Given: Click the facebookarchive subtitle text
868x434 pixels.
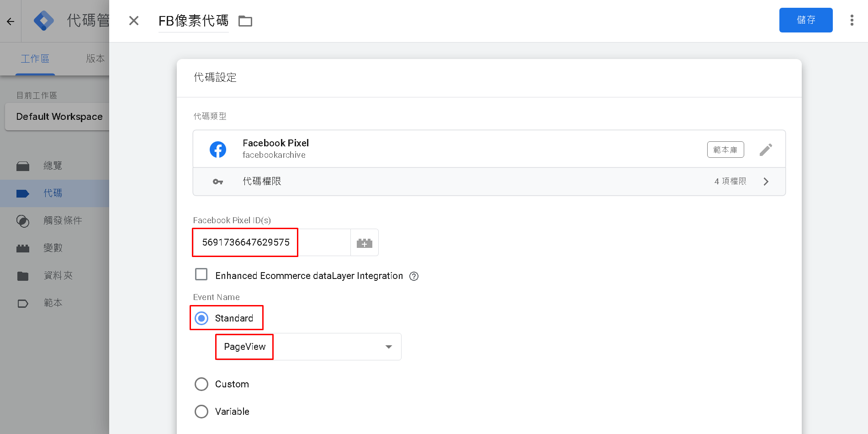Looking at the screenshot, I should (274, 155).
